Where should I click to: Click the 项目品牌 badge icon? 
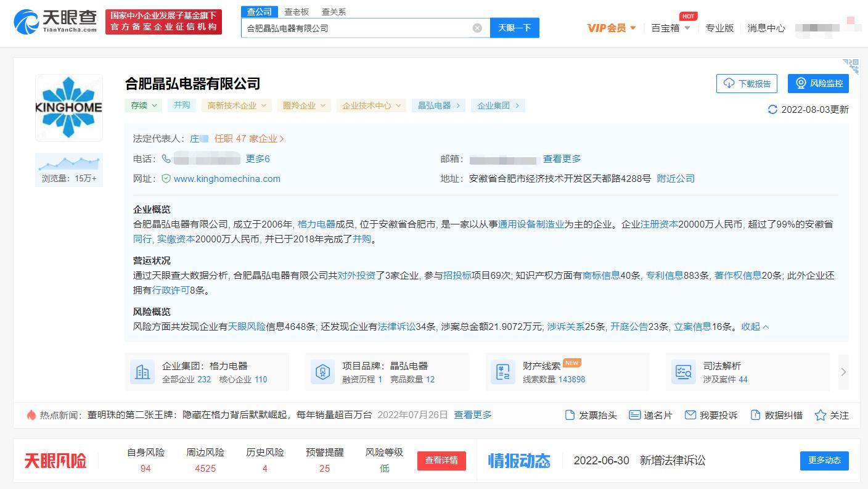322,372
